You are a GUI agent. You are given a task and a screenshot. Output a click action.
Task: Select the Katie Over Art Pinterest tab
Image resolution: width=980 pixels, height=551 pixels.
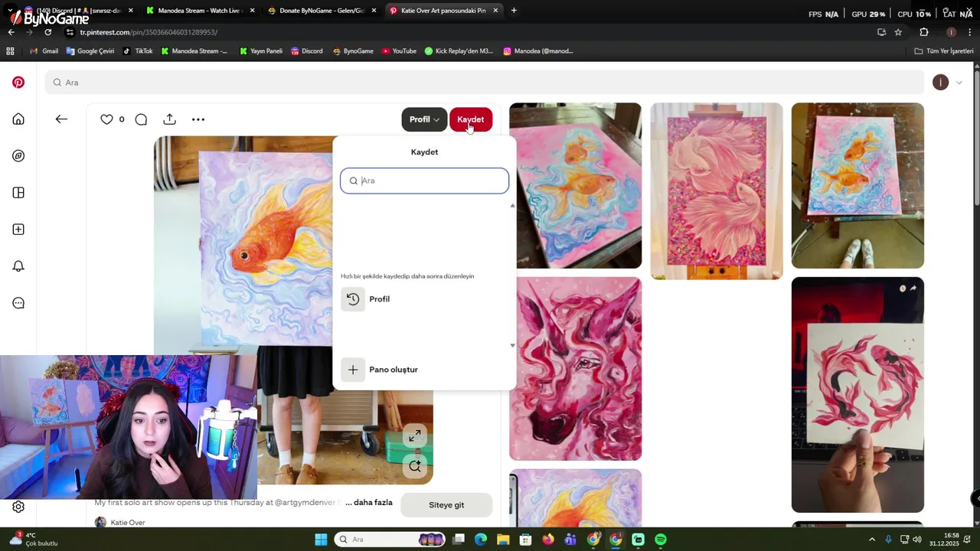pos(443,11)
